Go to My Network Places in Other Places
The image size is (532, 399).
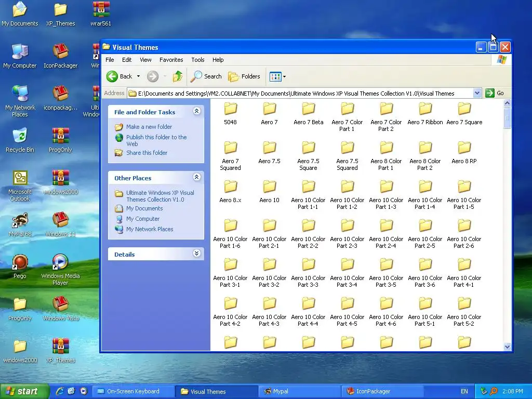[150, 229]
